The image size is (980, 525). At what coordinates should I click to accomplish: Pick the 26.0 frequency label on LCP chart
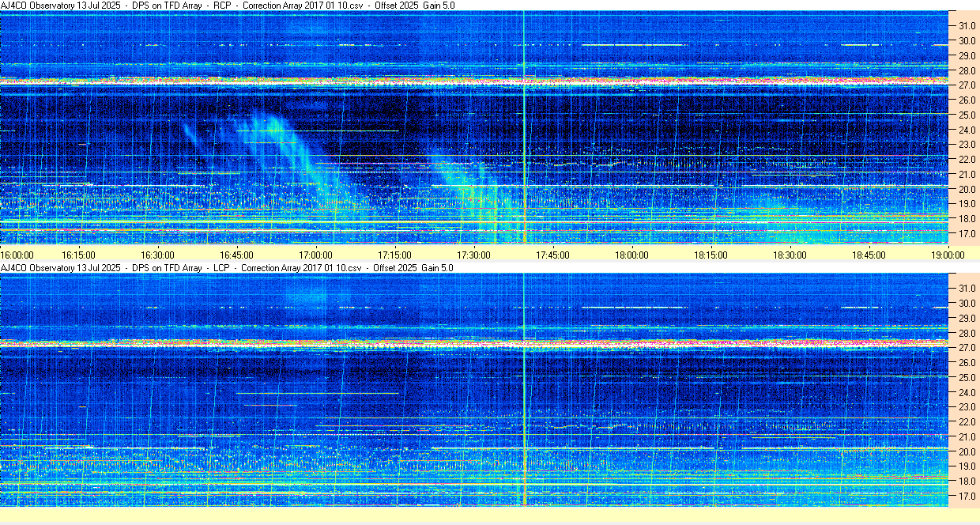pos(967,362)
